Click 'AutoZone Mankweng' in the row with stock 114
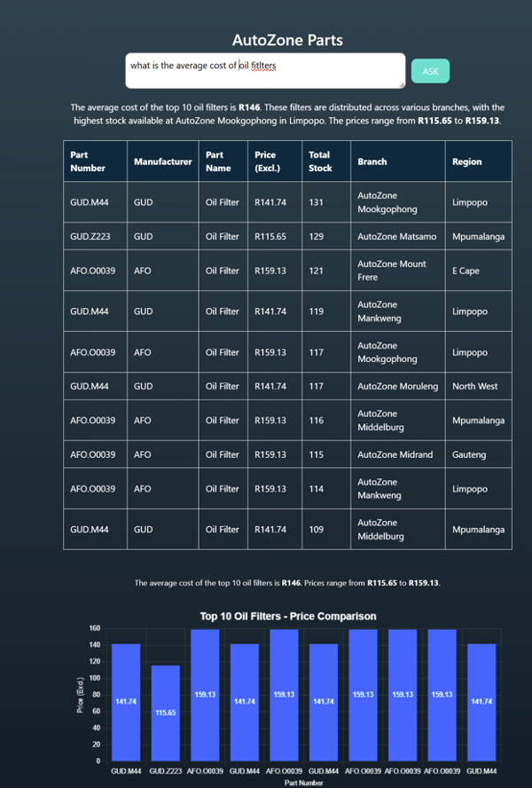The width and height of the screenshot is (532, 788). coord(398,488)
